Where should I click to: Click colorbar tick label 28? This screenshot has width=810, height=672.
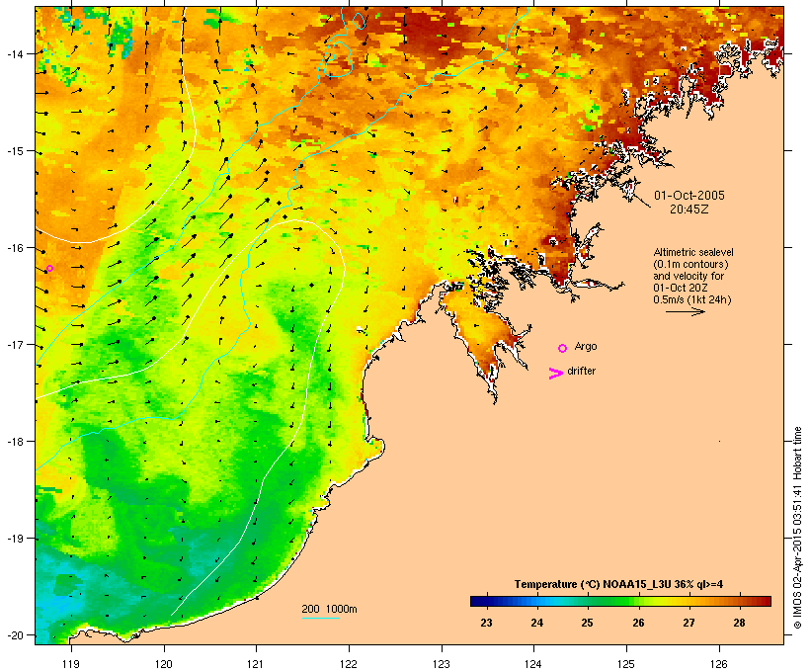coord(739,623)
